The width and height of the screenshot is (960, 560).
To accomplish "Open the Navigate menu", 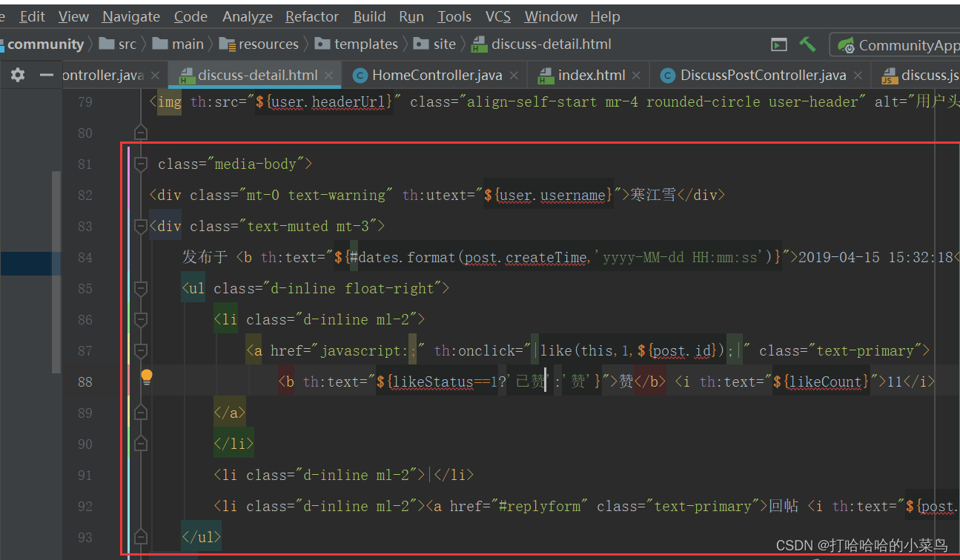I will coord(131,16).
